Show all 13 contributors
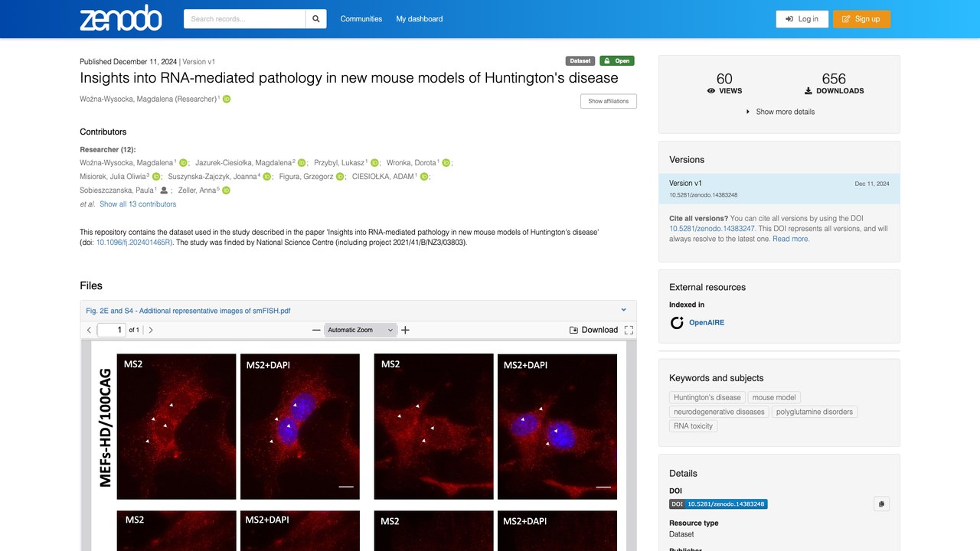The image size is (980, 551). click(x=138, y=204)
